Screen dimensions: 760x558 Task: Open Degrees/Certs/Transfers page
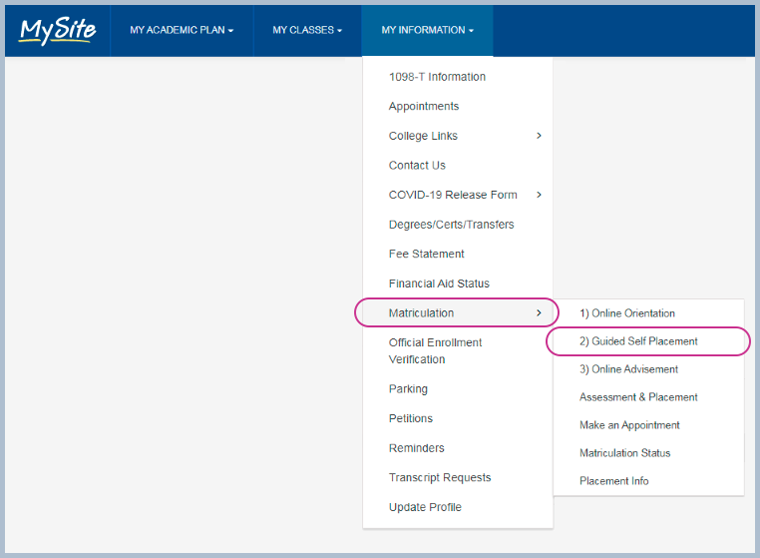tap(451, 224)
